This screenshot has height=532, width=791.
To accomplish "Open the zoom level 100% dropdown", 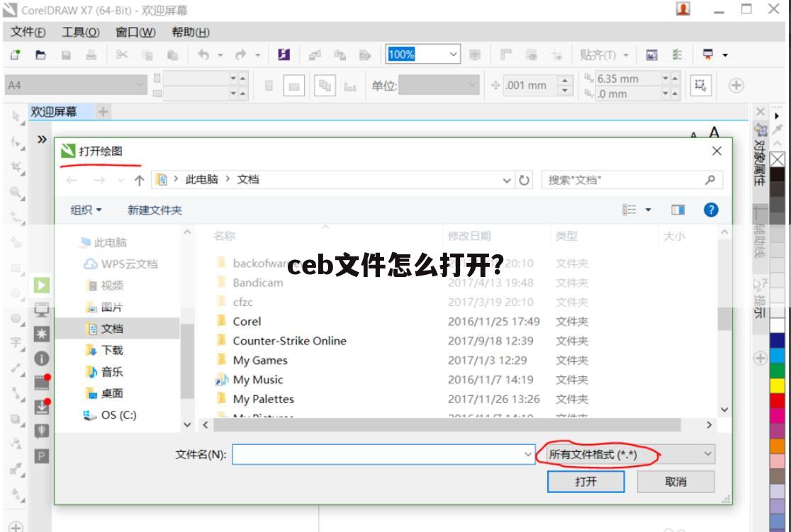I will [x=454, y=55].
